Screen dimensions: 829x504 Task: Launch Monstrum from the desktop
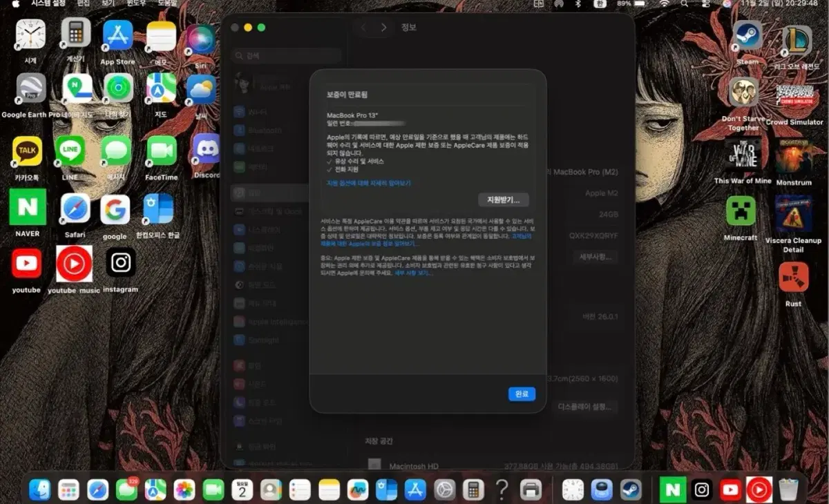coord(793,157)
